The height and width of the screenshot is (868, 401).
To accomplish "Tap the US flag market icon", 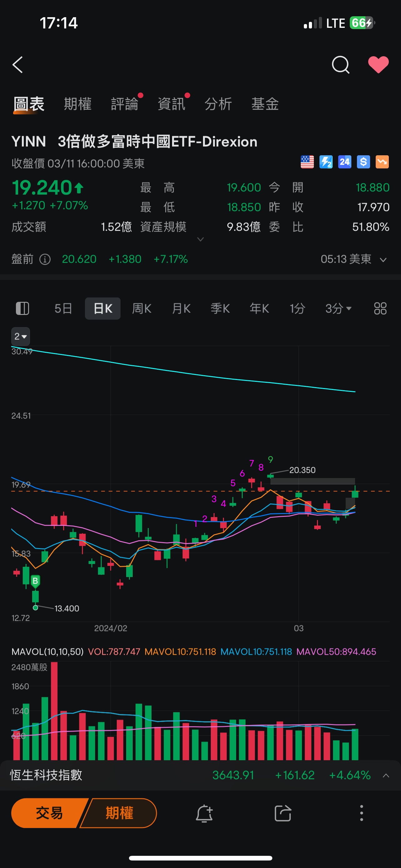I will 307,162.
